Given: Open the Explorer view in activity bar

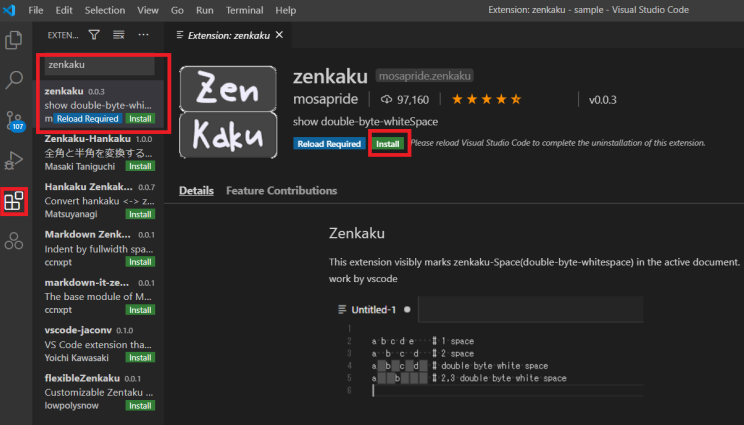Looking at the screenshot, I should pos(13,40).
